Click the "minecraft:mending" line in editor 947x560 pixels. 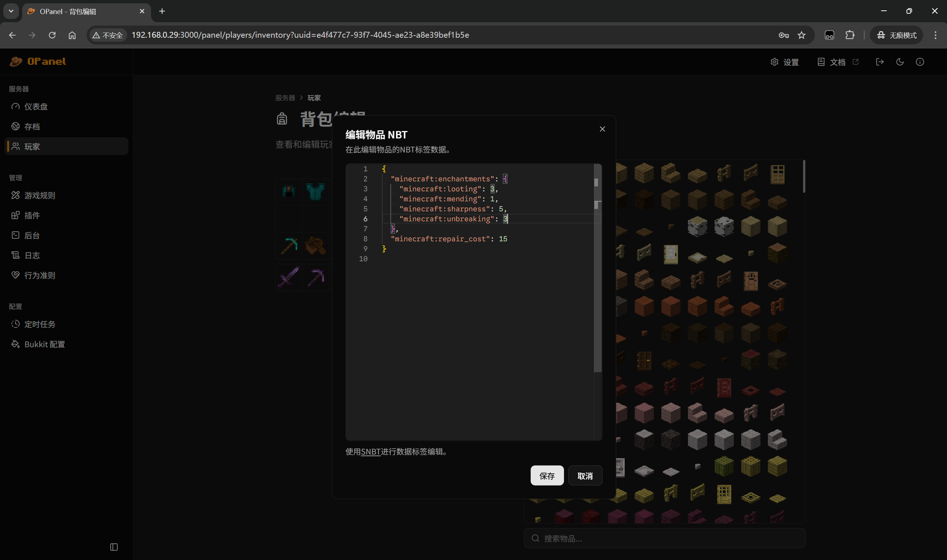449,199
